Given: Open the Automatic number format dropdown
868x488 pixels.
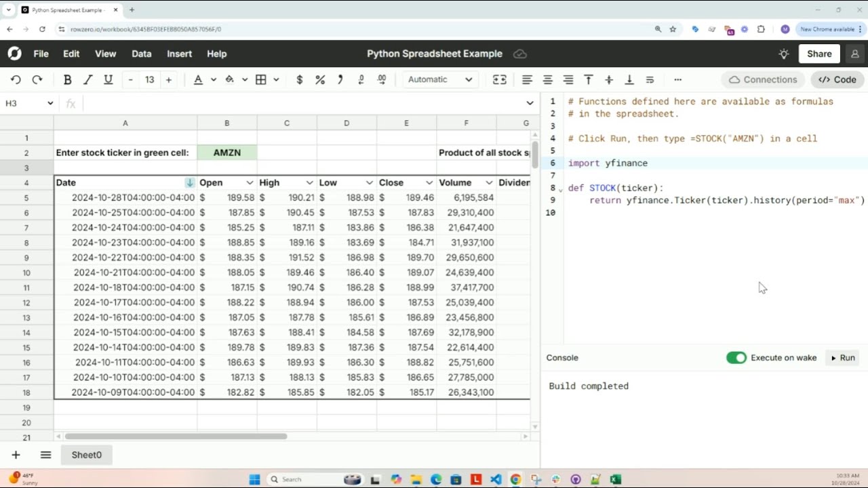Looking at the screenshot, I should 440,80.
